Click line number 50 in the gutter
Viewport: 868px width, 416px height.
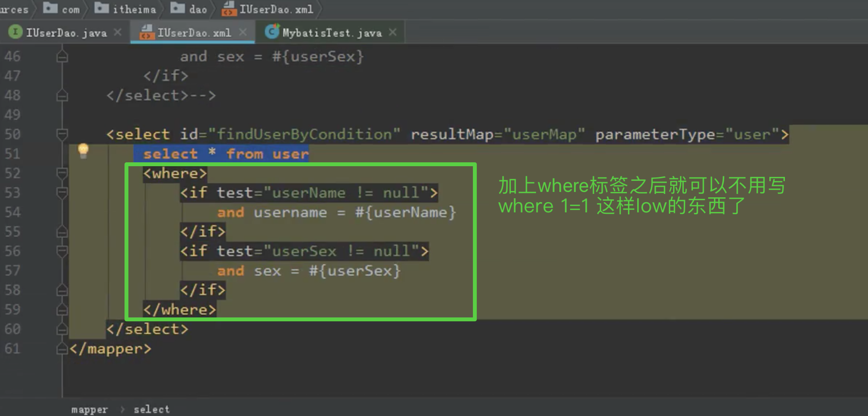13,134
